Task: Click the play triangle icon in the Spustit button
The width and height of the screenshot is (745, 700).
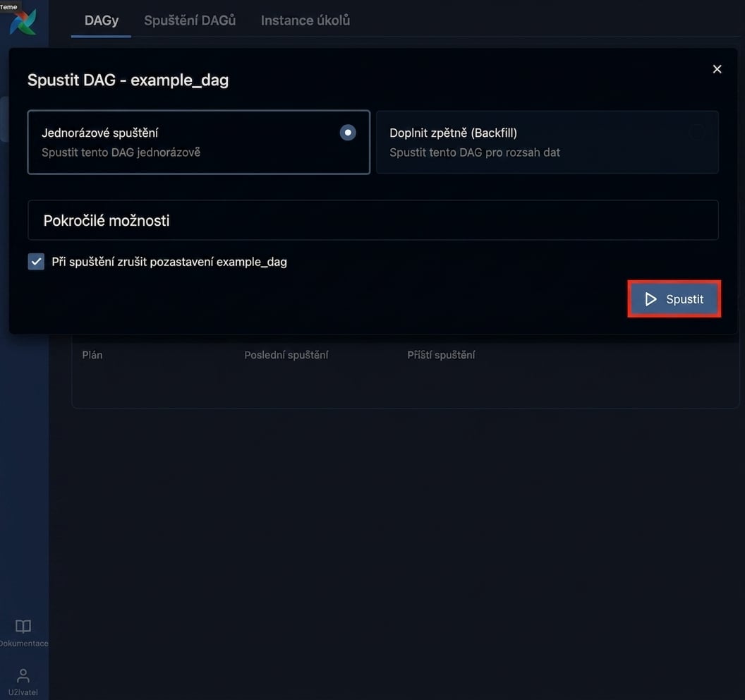Action: (x=650, y=299)
